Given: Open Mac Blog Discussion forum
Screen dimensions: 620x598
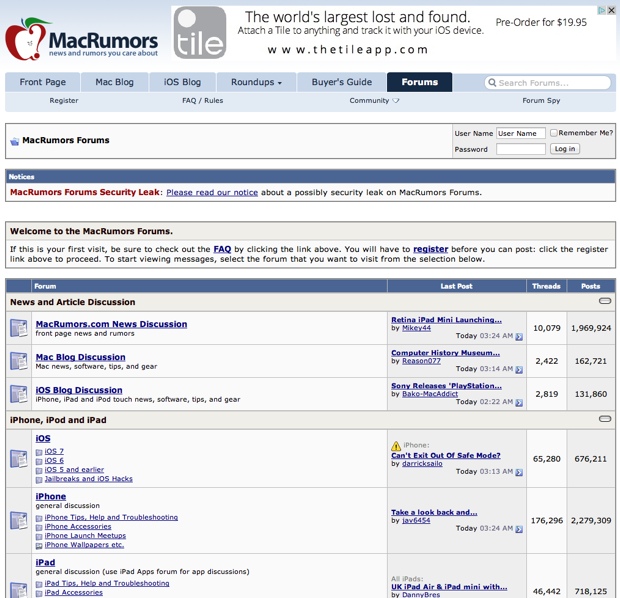Looking at the screenshot, I should coord(80,357).
